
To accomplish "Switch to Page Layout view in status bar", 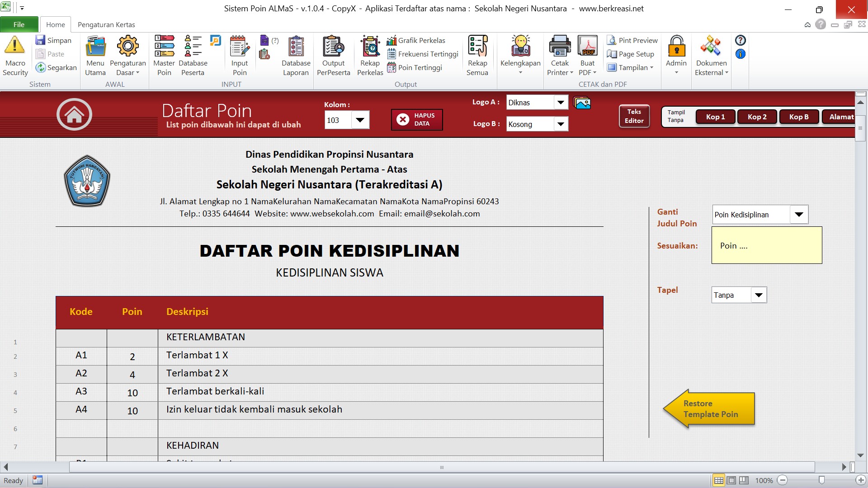I will [x=731, y=480].
